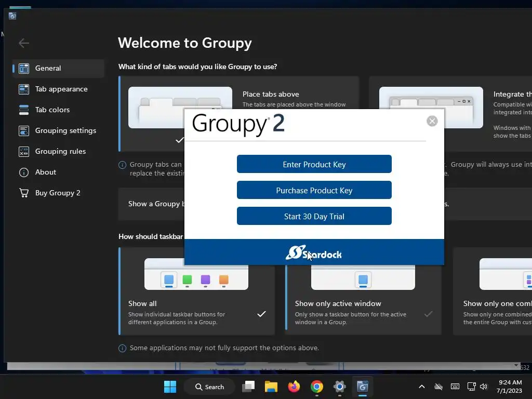Open Grouping settings section
Viewport: 532px width, 399px height.
(58, 130)
